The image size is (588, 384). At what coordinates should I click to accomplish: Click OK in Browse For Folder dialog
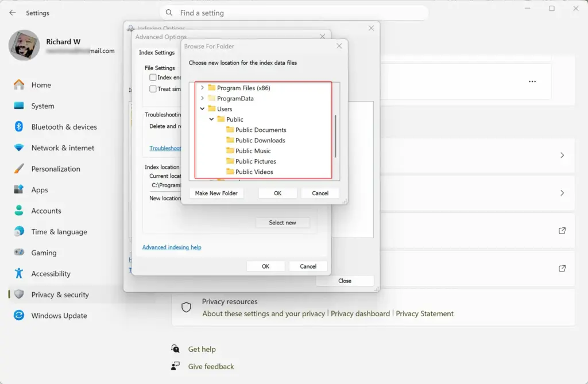point(277,193)
